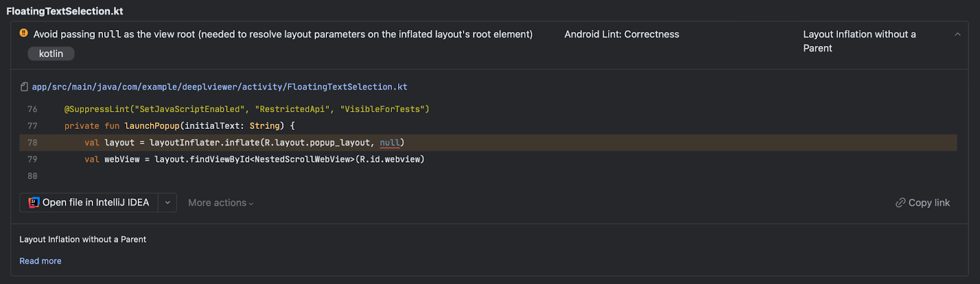Click the Avoid passing null issue title
The width and height of the screenshot is (980, 284).
283,34
